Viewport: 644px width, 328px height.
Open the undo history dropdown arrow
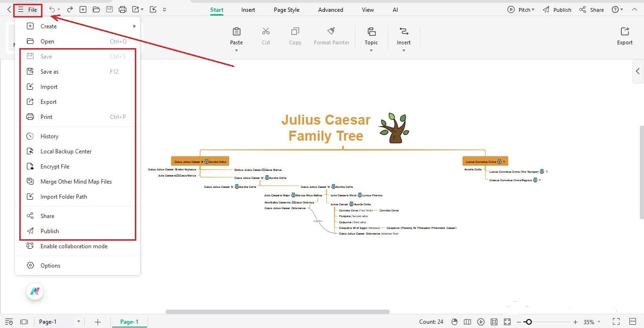point(58,9)
